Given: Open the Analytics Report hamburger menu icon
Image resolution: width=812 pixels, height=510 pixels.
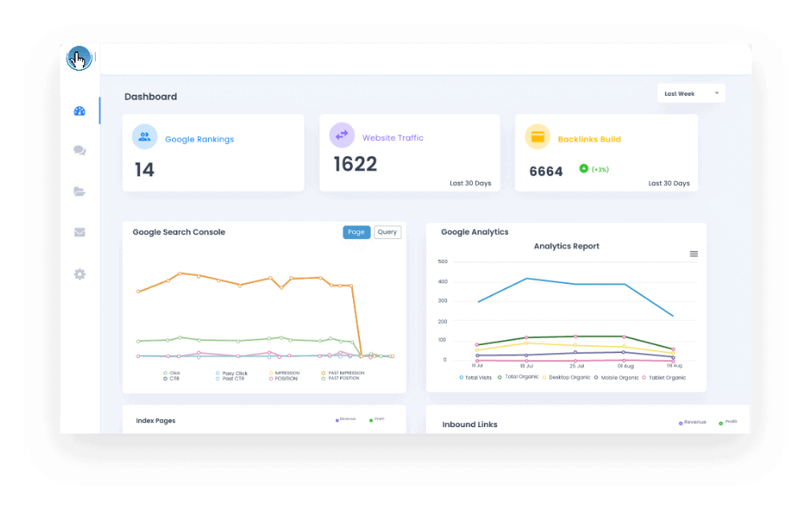Looking at the screenshot, I should coord(693,253).
